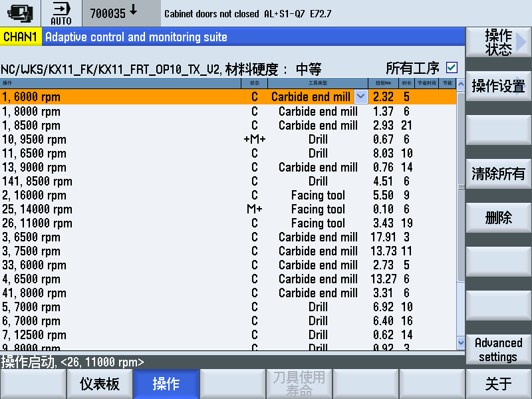Click the 清除所有 clear-all softkey

tap(497, 174)
